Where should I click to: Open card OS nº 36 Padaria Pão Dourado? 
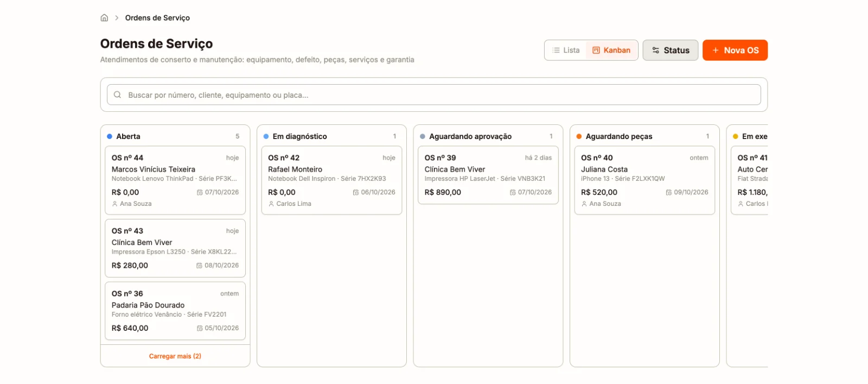coord(175,311)
